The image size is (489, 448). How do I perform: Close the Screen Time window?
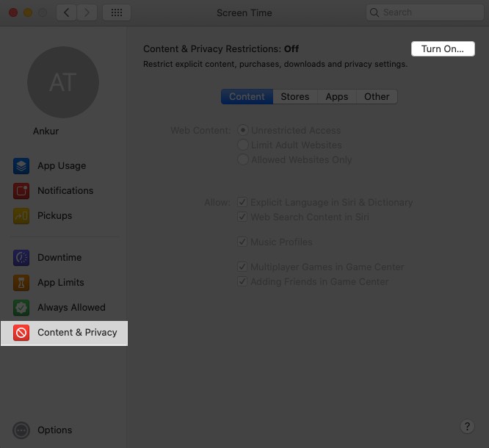tap(13, 12)
